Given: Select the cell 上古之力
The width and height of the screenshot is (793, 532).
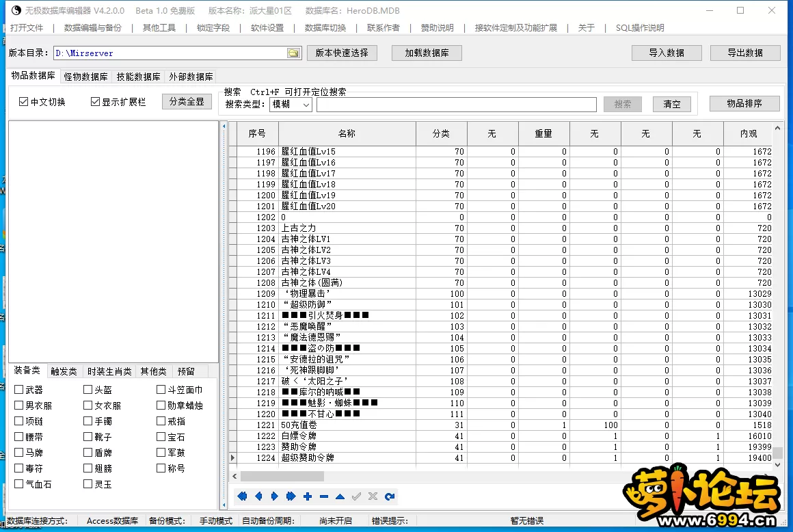Looking at the screenshot, I should point(347,228).
